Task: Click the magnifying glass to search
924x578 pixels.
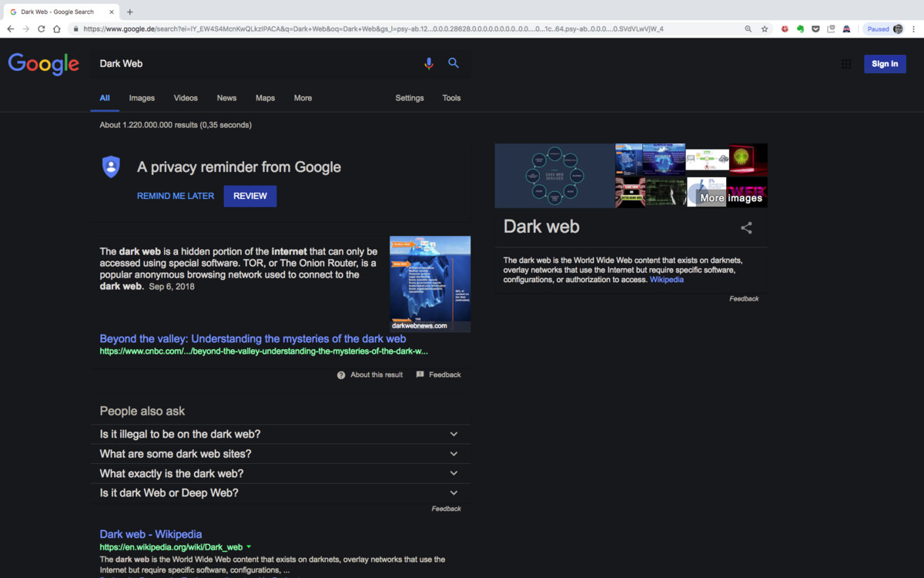Action: click(454, 63)
